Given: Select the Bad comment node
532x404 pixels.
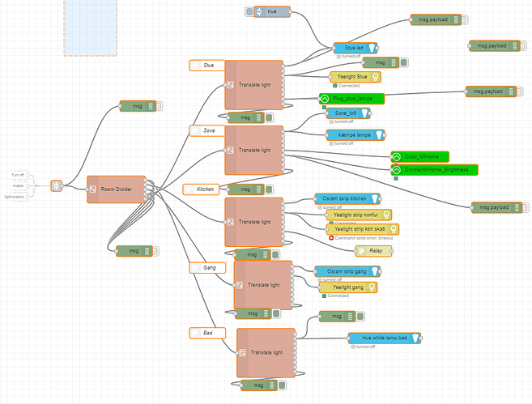Looking at the screenshot, I should [x=207, y=333].
